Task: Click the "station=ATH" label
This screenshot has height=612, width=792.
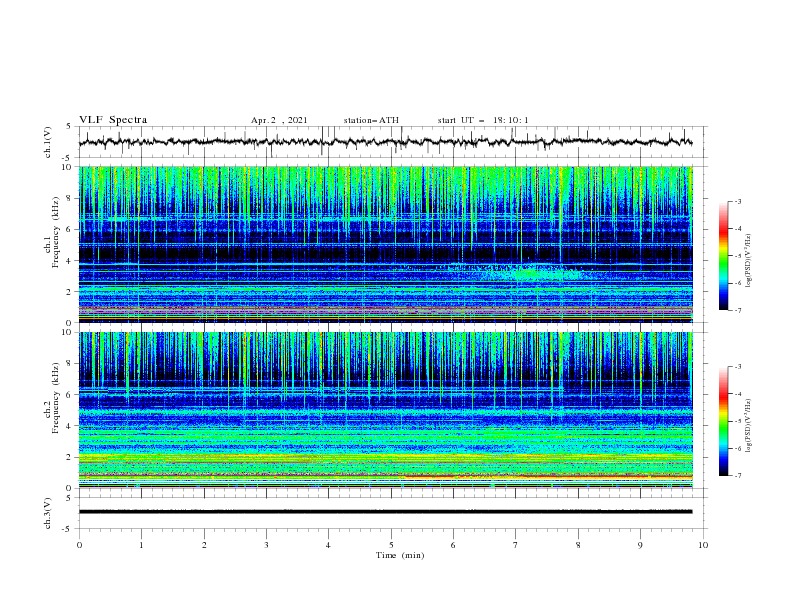Action: [371, 120]
